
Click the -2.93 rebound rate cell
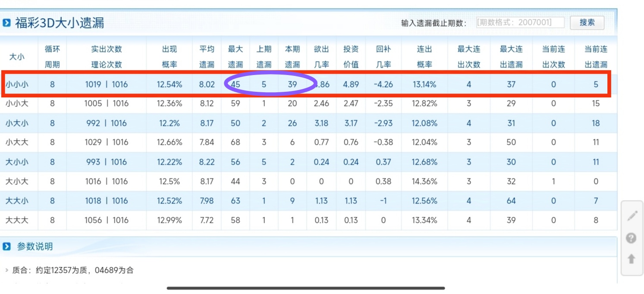coord(383,123)
